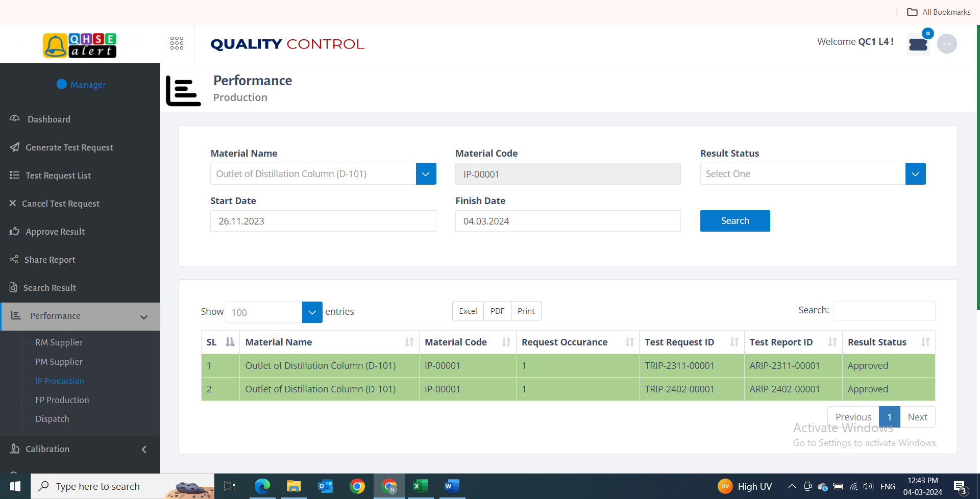This screenshot has height=499, width=980.
Task: Click the Search button
Action: pyautogui.click(x=735, y=220)
